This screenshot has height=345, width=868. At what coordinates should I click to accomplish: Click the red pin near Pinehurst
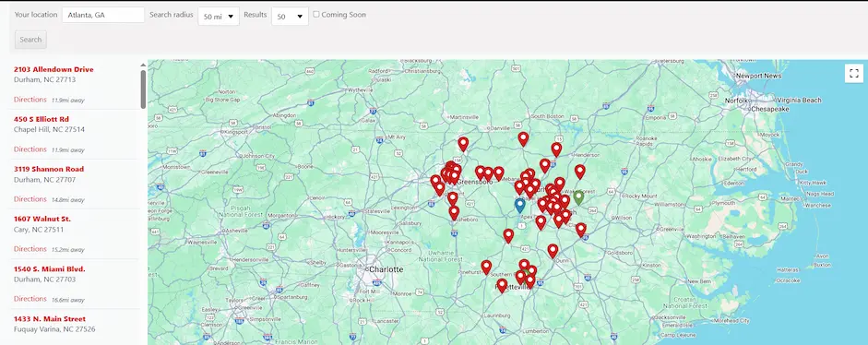pyautogui.click(x=486, y=268)
